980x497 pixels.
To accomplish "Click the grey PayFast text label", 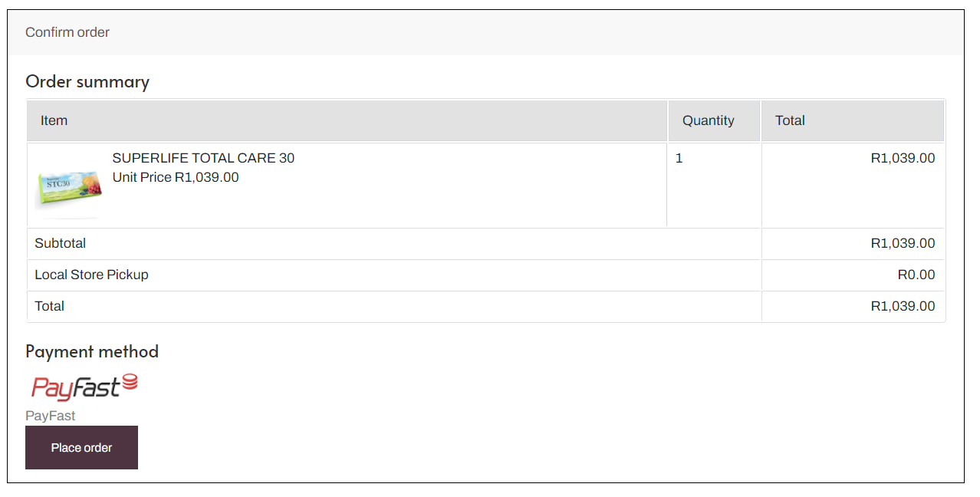I will 51,416.
